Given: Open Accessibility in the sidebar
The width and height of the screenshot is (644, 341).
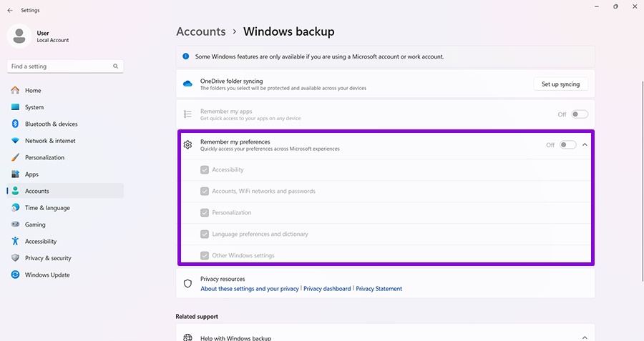Looking at the screenshot, I should click(x=65, y=242).
